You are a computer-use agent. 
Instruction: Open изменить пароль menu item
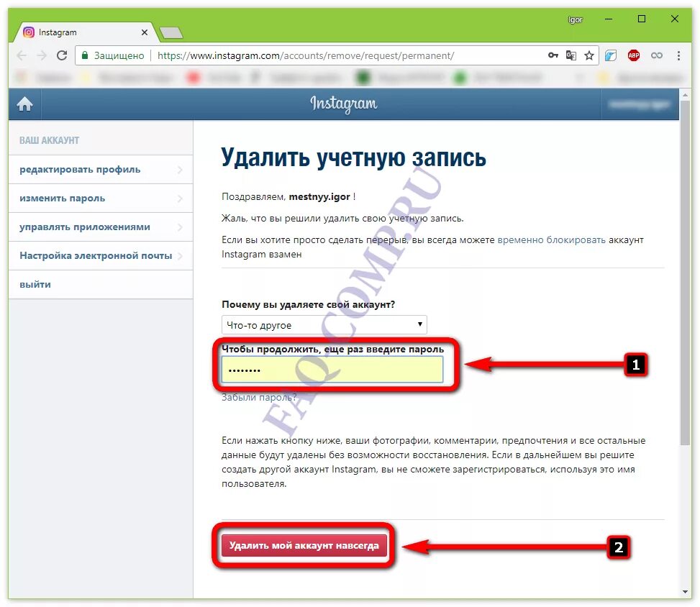click(x=101, y=198)
